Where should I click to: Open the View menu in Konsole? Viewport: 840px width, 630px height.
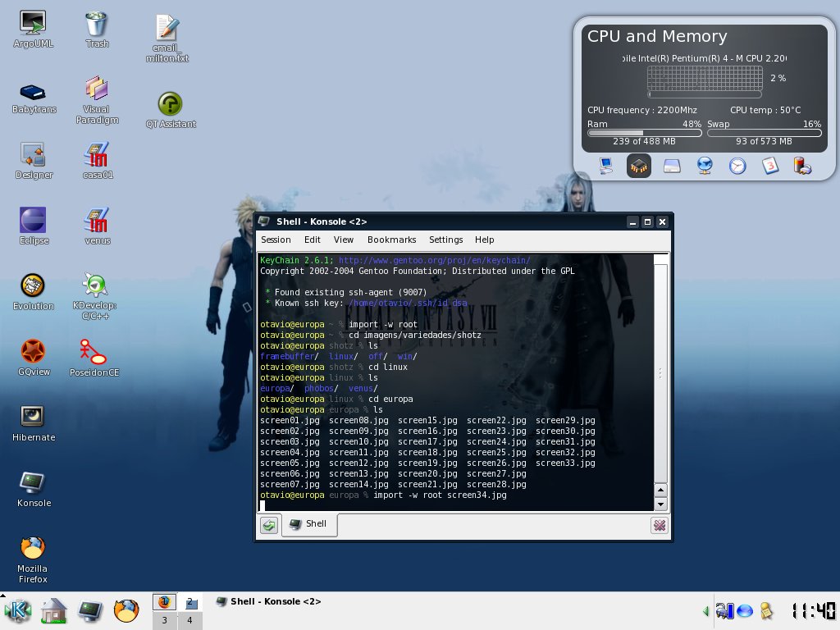[344, 240]
